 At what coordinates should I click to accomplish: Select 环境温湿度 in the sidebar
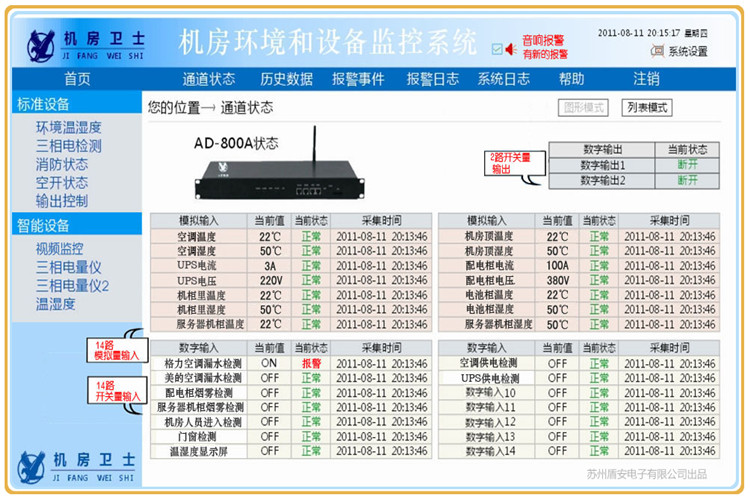coord(69,127)
